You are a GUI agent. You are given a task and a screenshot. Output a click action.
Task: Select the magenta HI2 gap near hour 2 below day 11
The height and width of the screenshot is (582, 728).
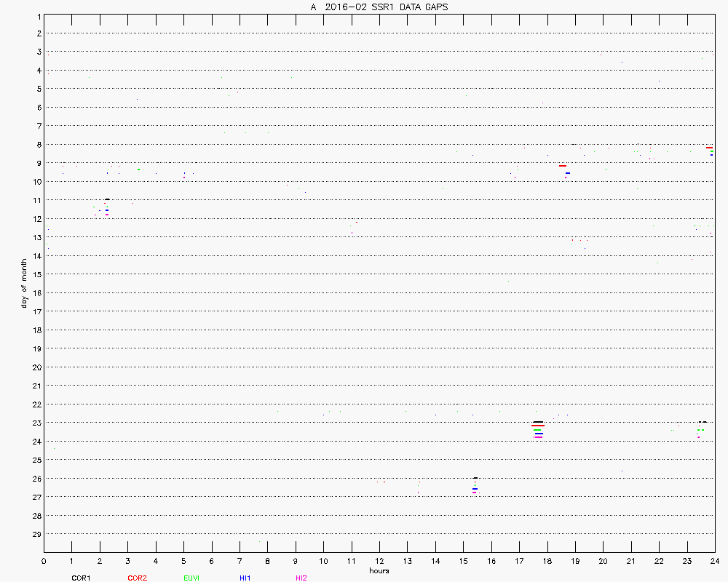(x=107, y=214)
